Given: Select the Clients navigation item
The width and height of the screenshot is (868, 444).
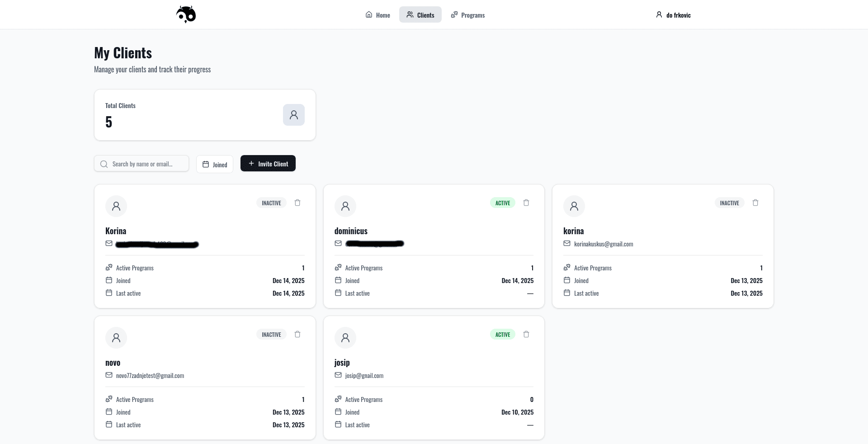Looking at the screenshot, I should click(x=420, y=14).
